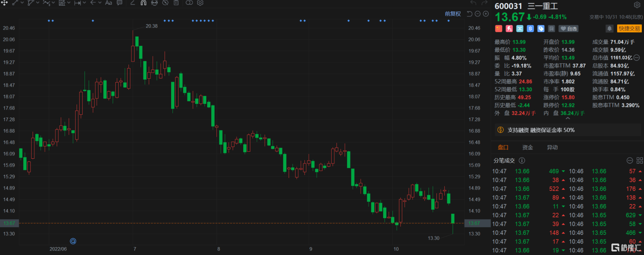The image size is (644, 255).
Task: Expand the channel drawing tool options
Action: click(38, 3)
